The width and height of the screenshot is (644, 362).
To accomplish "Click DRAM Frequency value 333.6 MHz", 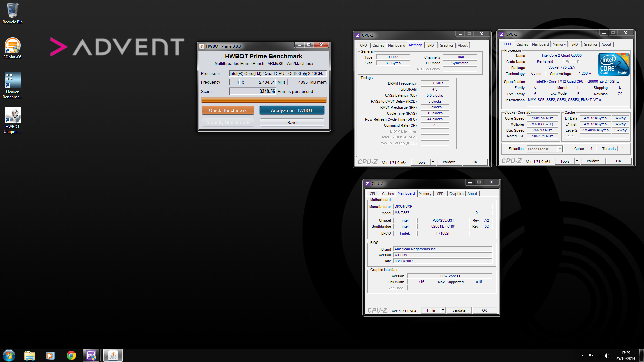I will (435, 83).
